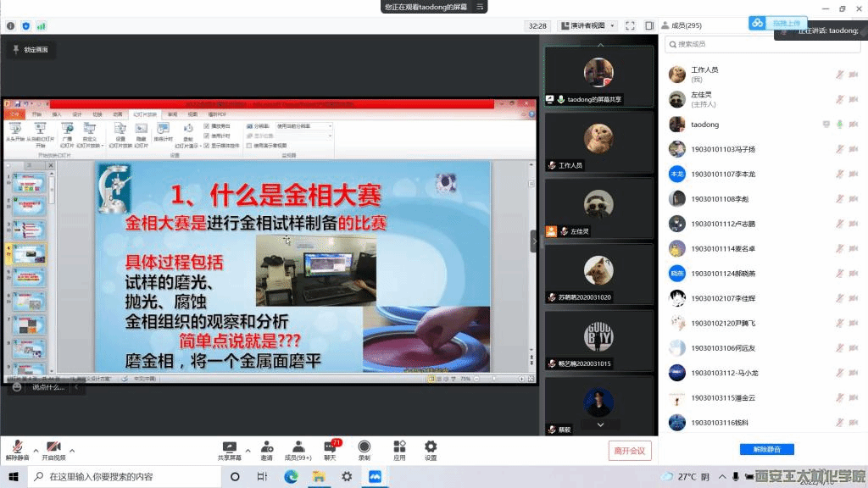The height and width of the screenshot is (488, 868).
Task: Open the meeting info icon
Action: coord(10,26)
